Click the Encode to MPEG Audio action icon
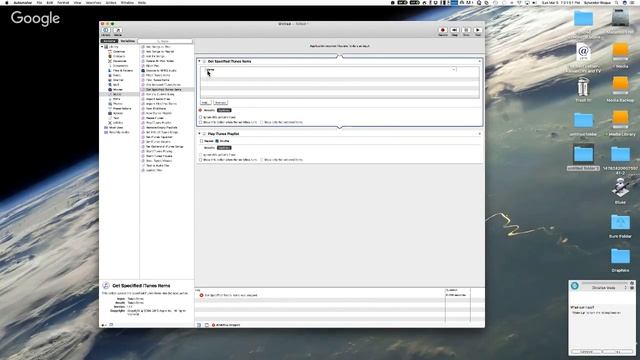 143,71
